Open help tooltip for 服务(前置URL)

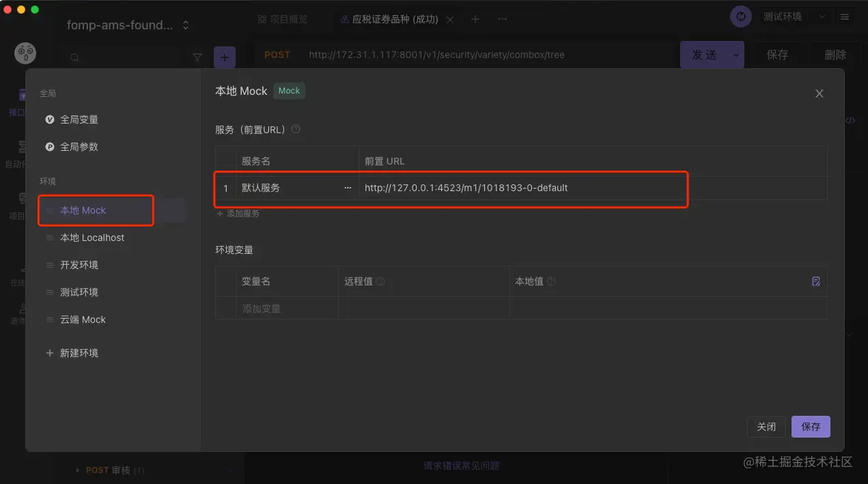tap(296, 129)
